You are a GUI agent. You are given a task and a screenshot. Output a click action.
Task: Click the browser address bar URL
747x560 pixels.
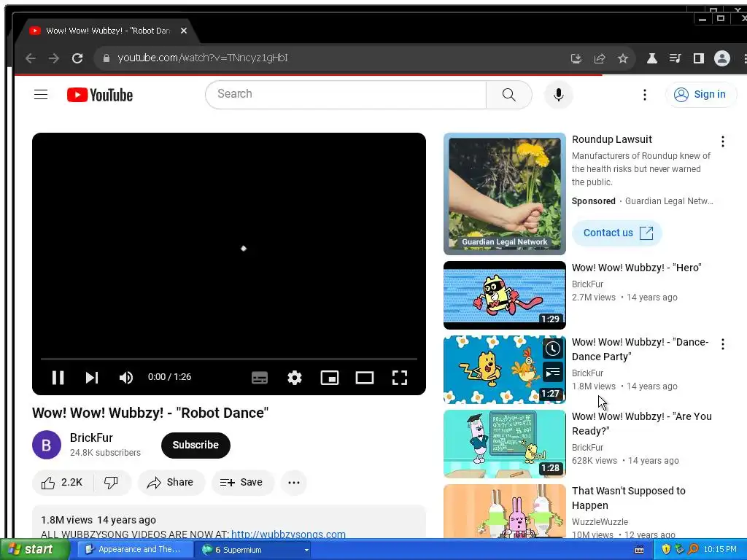203,58
